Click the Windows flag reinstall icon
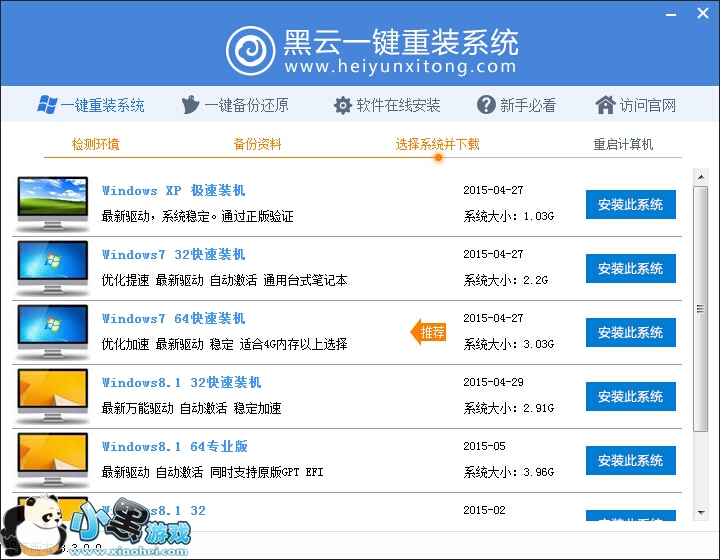 47,105
